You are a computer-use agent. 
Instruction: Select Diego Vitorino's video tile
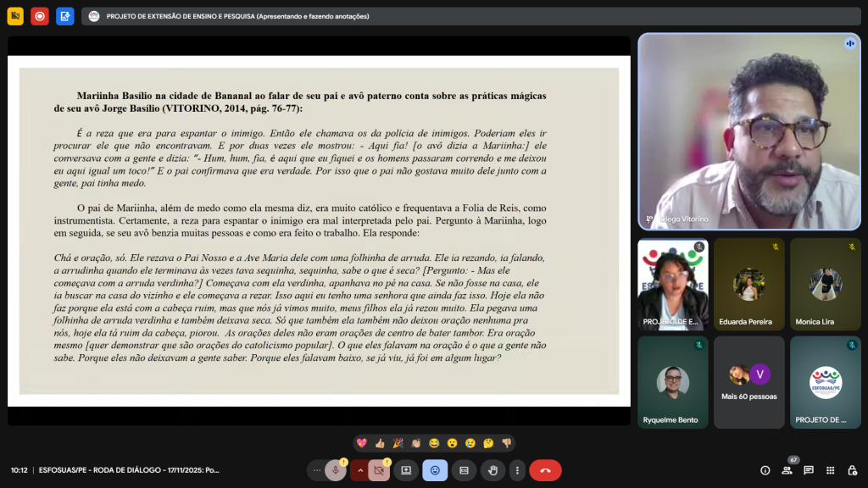tap(748, 131)
